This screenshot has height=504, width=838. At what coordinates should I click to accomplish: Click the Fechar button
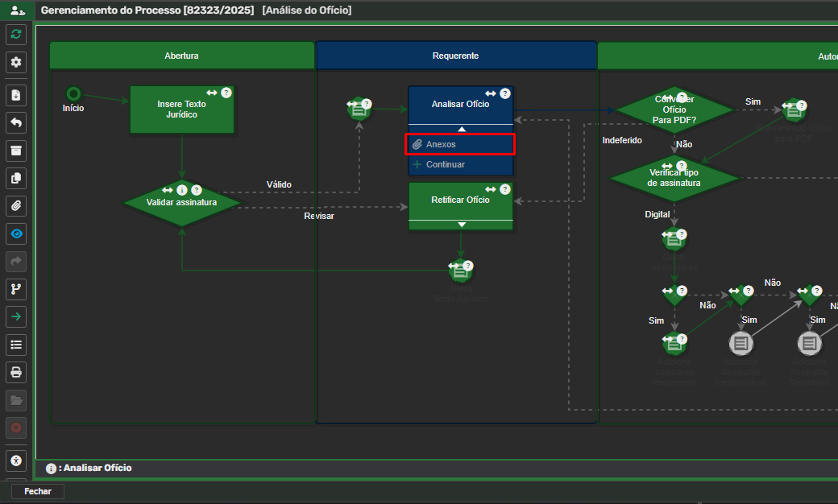[x=37, y=491]
